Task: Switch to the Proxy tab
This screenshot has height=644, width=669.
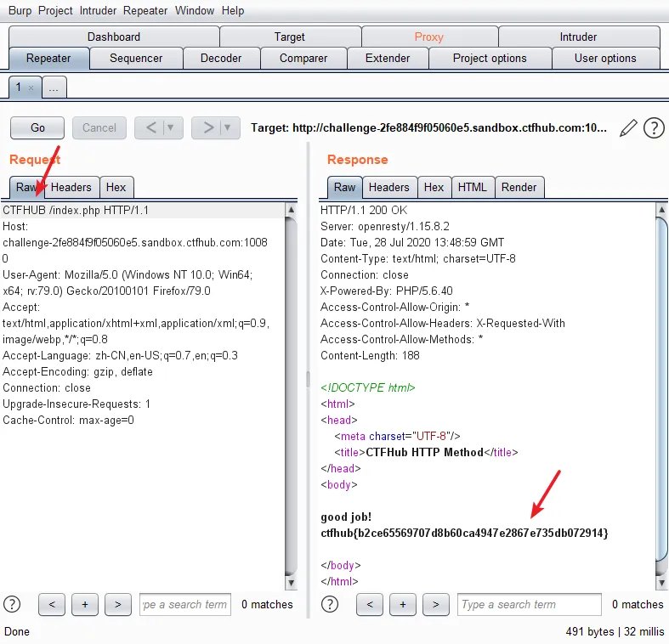Action: tap(429, 37)
